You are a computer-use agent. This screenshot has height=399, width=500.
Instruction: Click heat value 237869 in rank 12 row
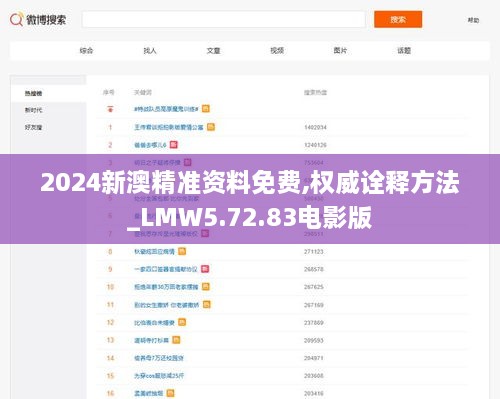(314, 323)
